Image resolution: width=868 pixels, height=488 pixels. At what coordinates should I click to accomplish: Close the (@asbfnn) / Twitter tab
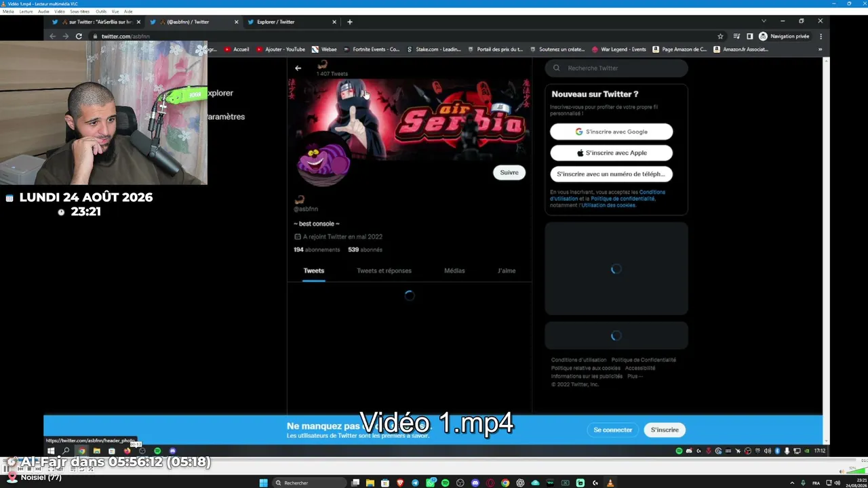point(236,22)
